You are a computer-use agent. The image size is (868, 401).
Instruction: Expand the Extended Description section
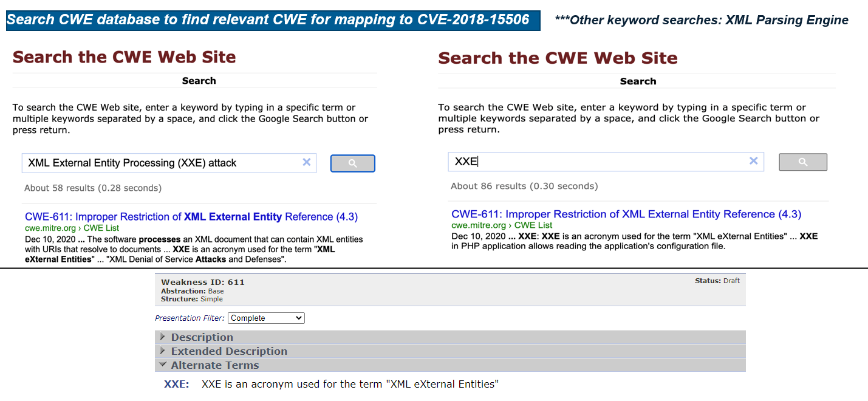pos(450,351)
